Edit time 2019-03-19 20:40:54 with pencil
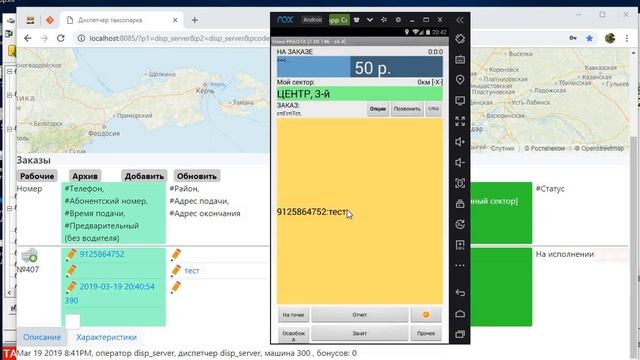This screenshot has width=640, height=360. click(71, 287)
